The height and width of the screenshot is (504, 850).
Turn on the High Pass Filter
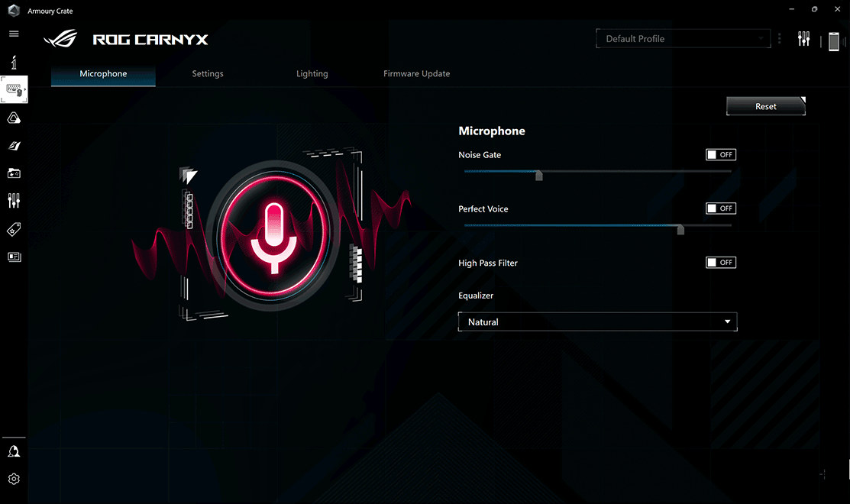[x=720, y=263]
